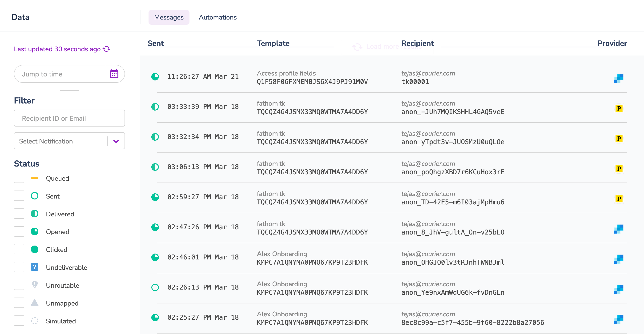This screenshot has width=644, height=334.
Task: Enable the Queued status checkbox
Action: (x=19, y=178)
